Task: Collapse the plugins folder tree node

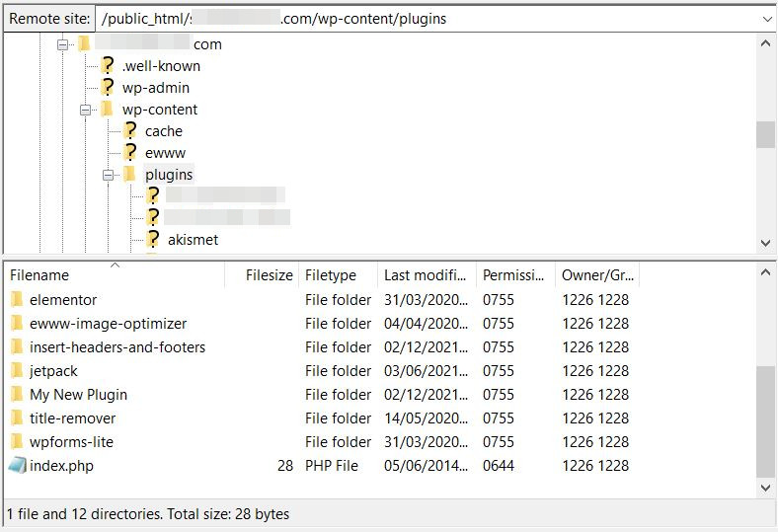Action: tap(109, 175)
